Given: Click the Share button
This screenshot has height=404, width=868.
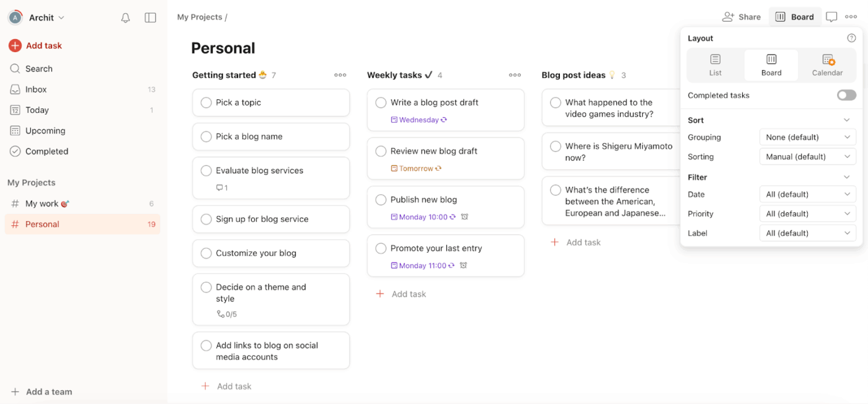Looking at the screenshot, I should coord(742,17).
